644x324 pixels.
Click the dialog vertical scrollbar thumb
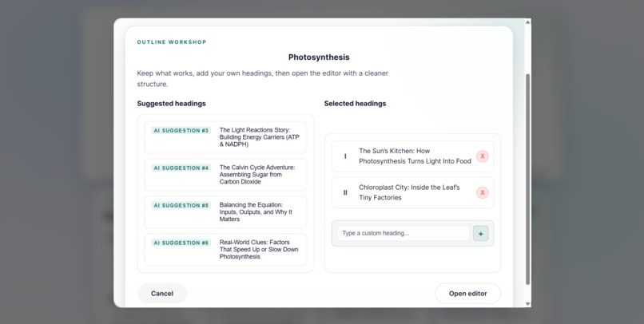[528, 179]
